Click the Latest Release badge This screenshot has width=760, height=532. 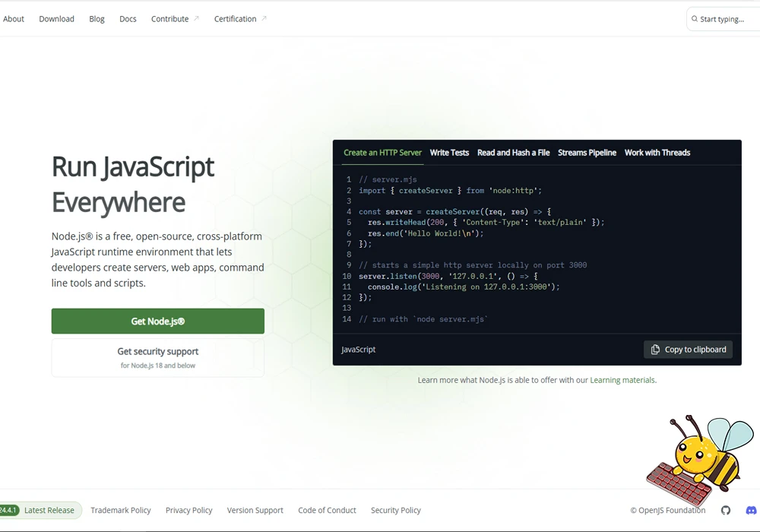coord(40,510)
